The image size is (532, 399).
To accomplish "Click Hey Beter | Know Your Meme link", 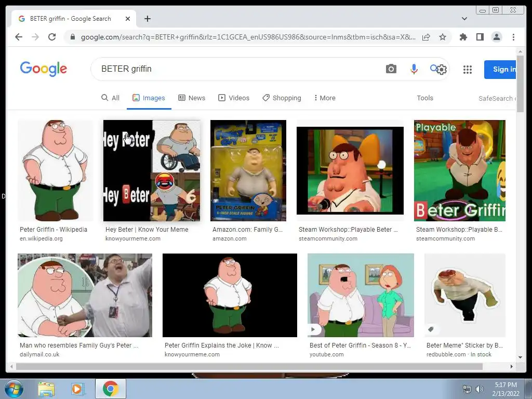I will click(x=147, y=230).
